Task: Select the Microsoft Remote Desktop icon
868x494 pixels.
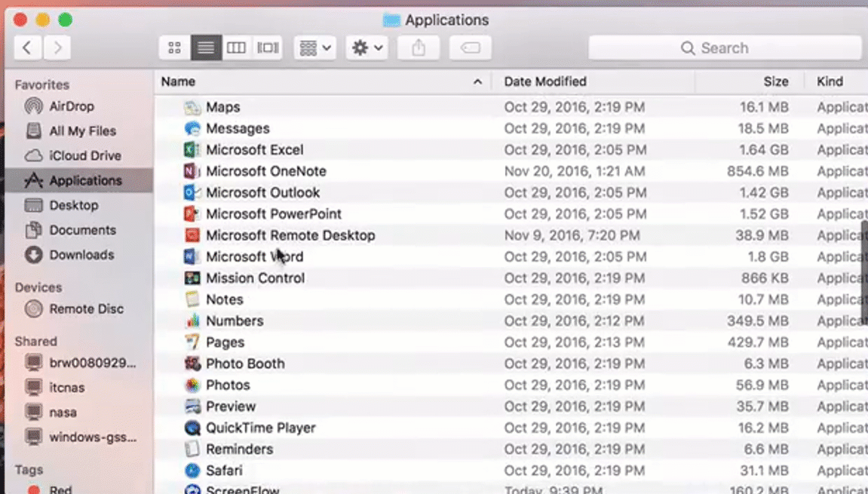Action: (192, 235)
